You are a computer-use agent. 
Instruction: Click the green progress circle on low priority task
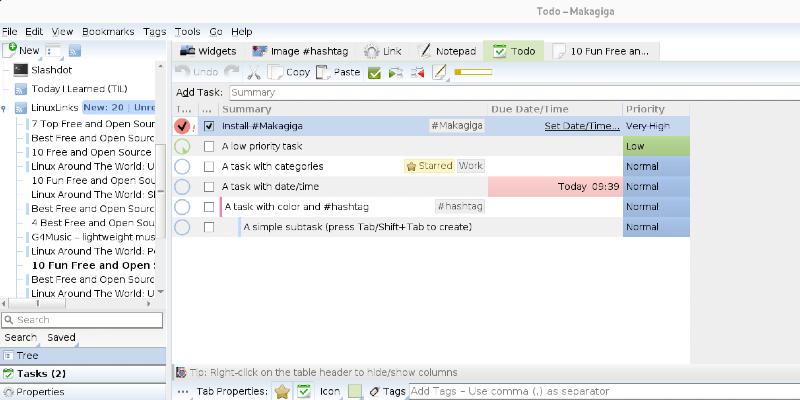pos(182,146)
